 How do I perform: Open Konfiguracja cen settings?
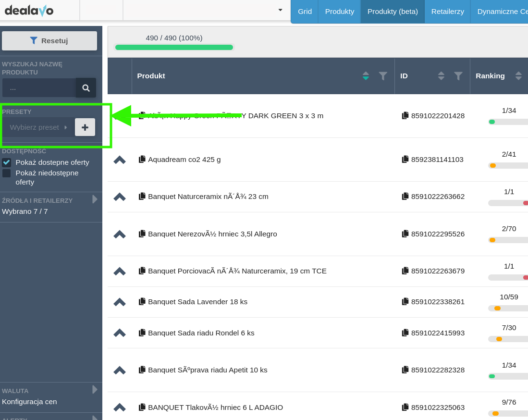pyautogui.click(x=29, y=401)
